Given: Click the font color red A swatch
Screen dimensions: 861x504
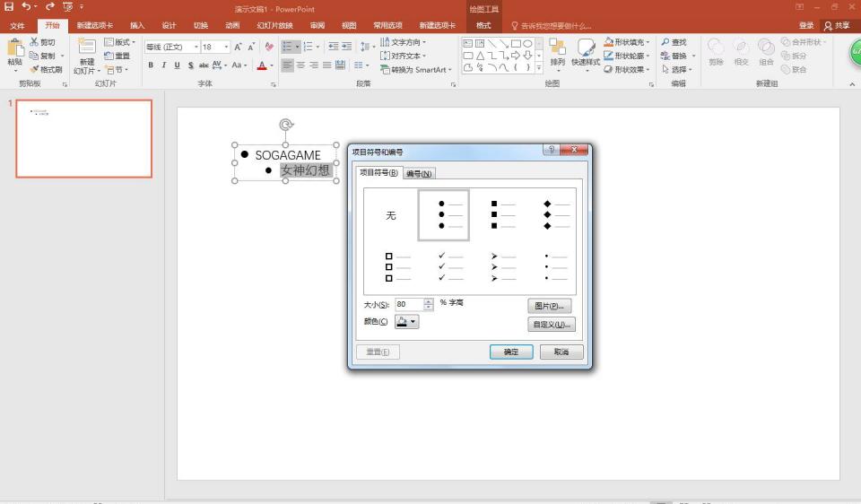Looking at the screenshot, I should pyautogui.click(x=262, y=65).
